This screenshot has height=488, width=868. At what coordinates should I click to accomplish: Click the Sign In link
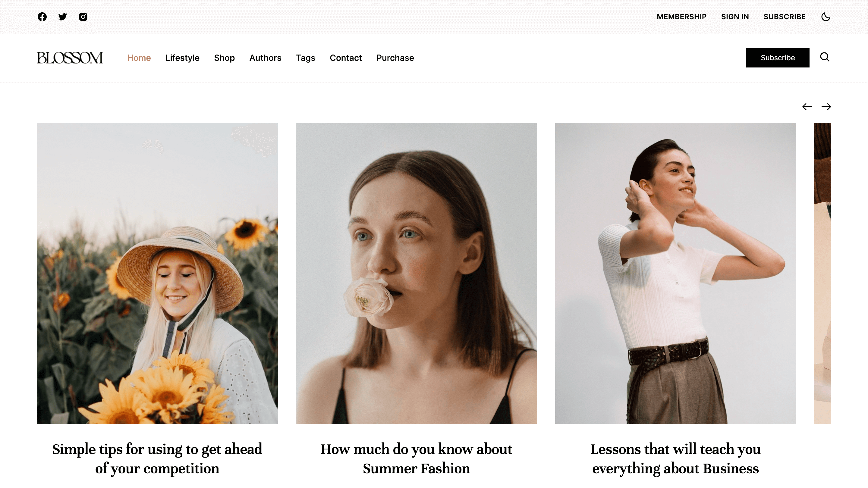coord(735,17)
